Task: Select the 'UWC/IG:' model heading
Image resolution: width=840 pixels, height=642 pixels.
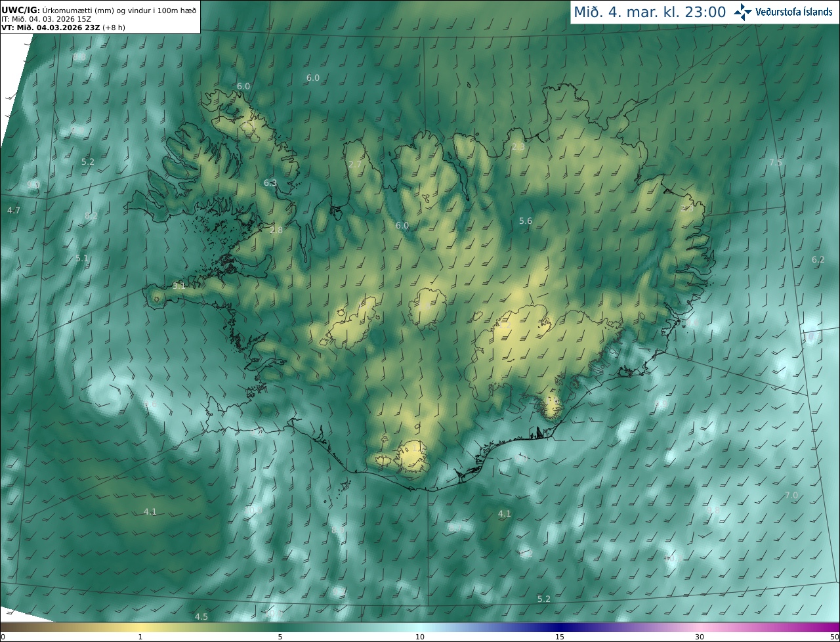Action: pyautogui.click(x=20, y=11)
